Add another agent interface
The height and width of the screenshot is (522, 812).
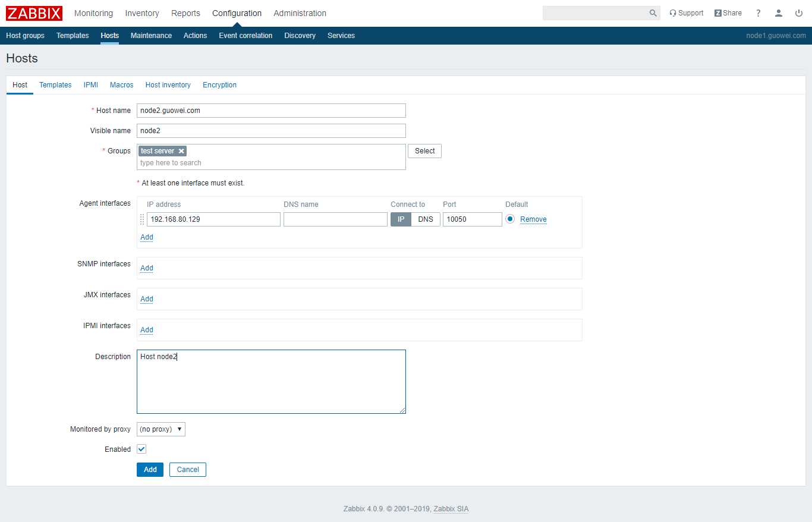point(147,237)
